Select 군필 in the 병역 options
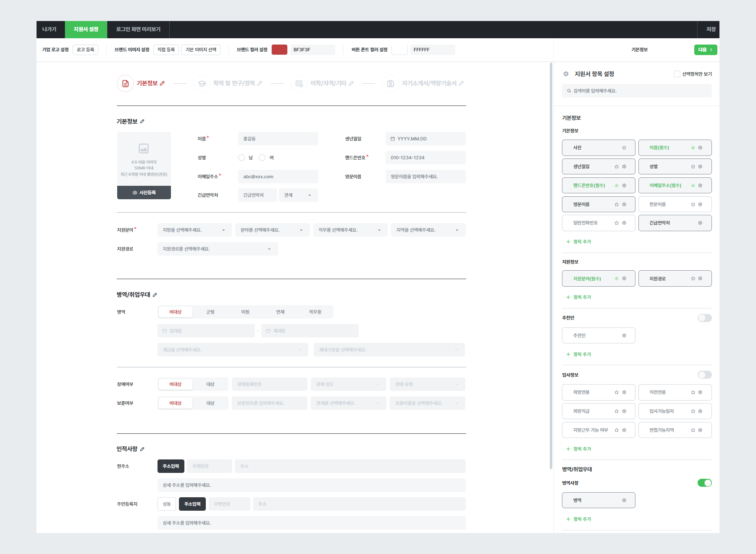Viewport: 756px width, 554px height. pyautogui.click(x=210, y=312)
